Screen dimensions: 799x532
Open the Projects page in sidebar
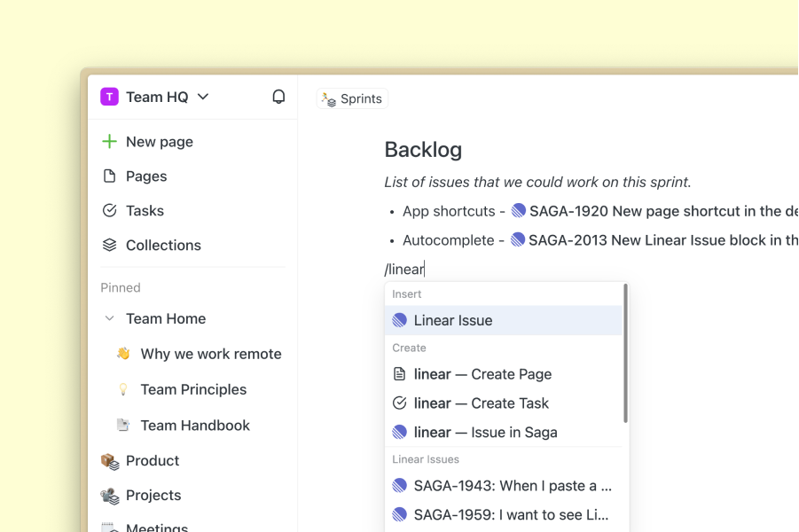(153, 496)
